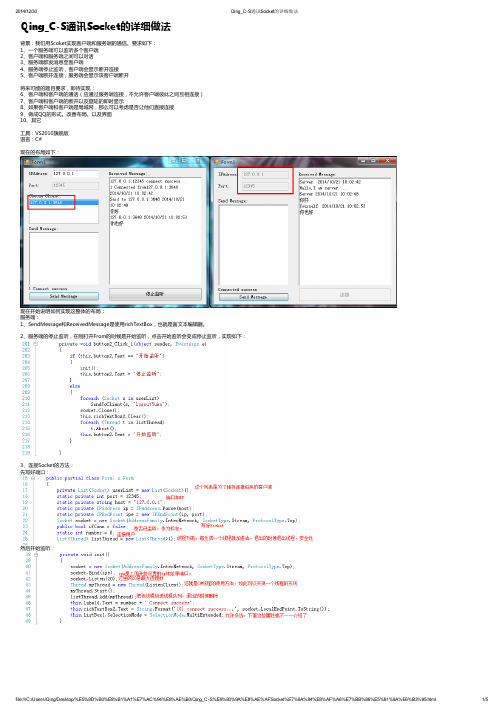Click the server Received Message text area
Screen dimensions: 503x711
point(155,231)
